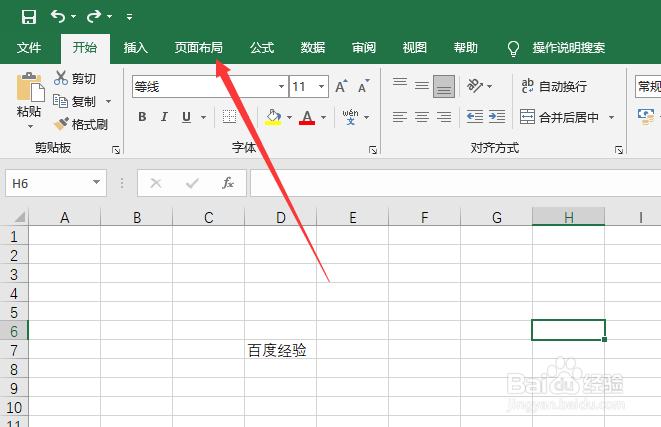The image size is (661, 427).
Task: Customize the Quick Access Toolbar
Action: click(129, 17)
